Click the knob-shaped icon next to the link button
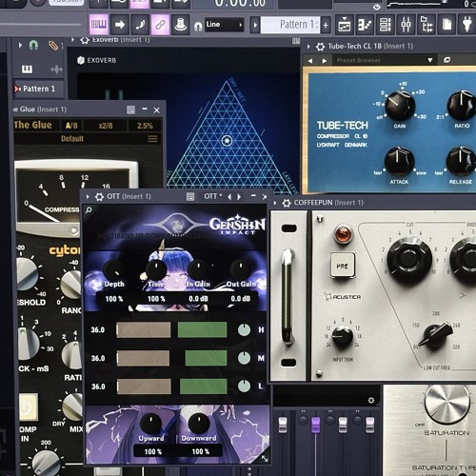476x476 pixels. pos(181,25)
